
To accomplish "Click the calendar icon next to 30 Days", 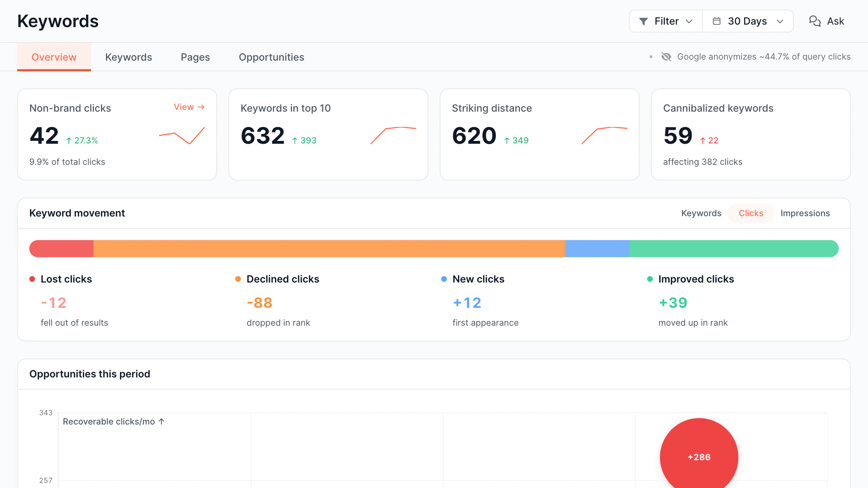I will [716, 21].
